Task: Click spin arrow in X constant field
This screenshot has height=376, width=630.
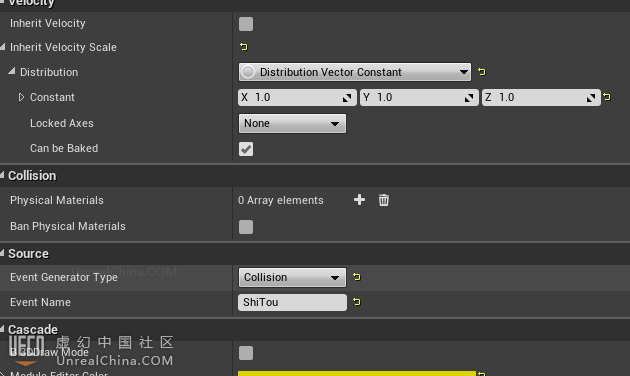Action: click(x=347, y=98)
